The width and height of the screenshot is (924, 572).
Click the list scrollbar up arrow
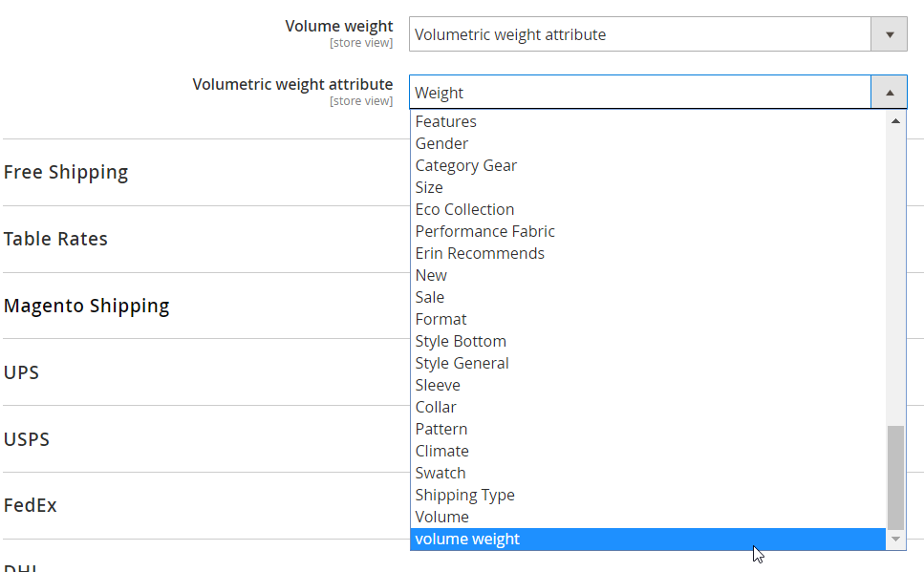coord(895,120)
